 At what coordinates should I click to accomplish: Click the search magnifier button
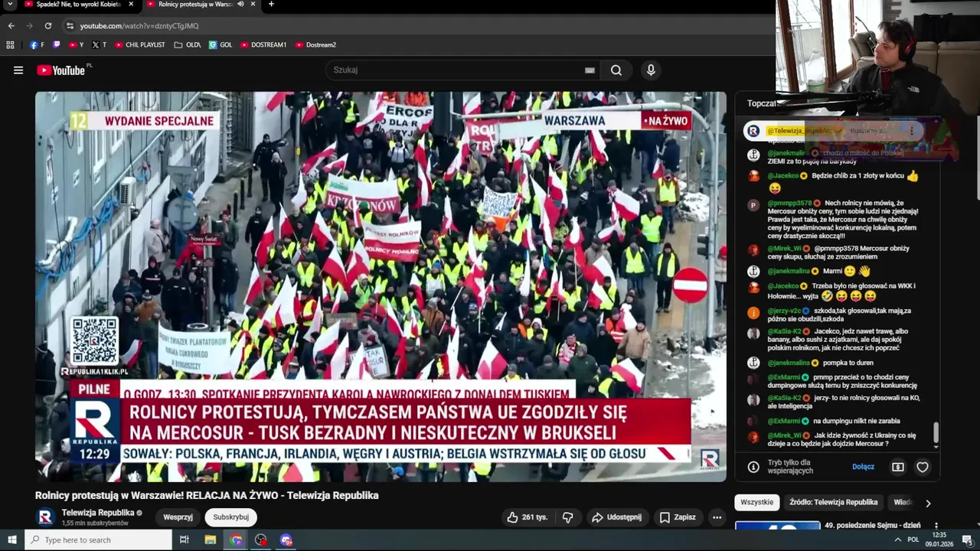pyautogui.click(x=616, y=70)
